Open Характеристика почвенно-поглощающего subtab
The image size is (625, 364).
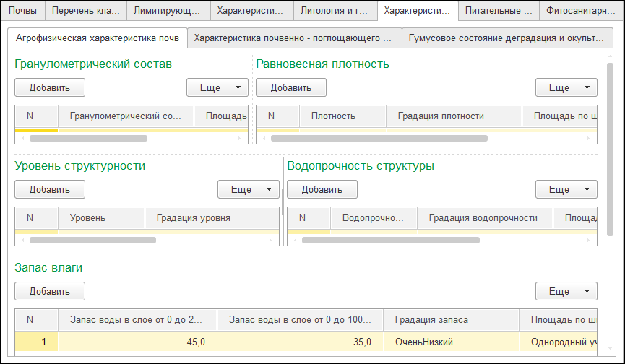(293, 38)
